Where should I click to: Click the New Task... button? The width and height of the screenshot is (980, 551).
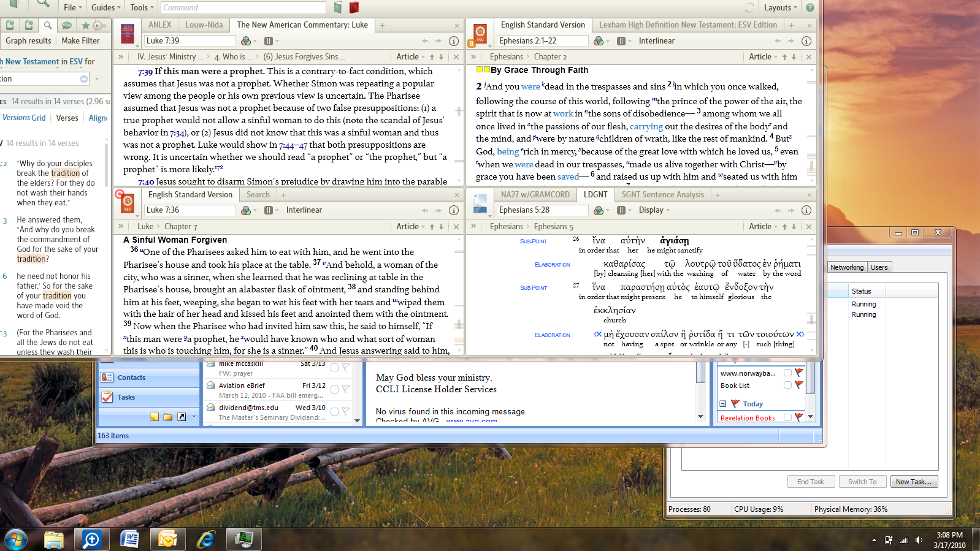coord(913,482)
